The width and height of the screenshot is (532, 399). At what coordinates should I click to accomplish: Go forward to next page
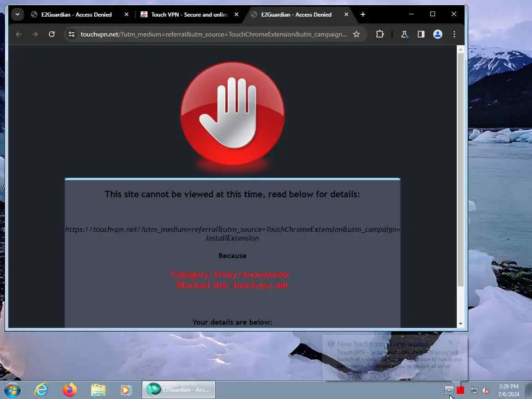[x=35, y=34]
